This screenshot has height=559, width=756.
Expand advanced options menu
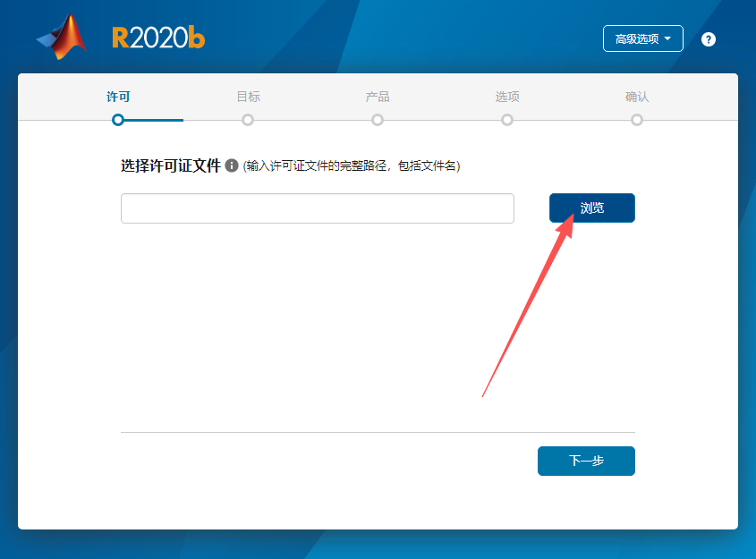pyautogui.click(x=642, y=38)
